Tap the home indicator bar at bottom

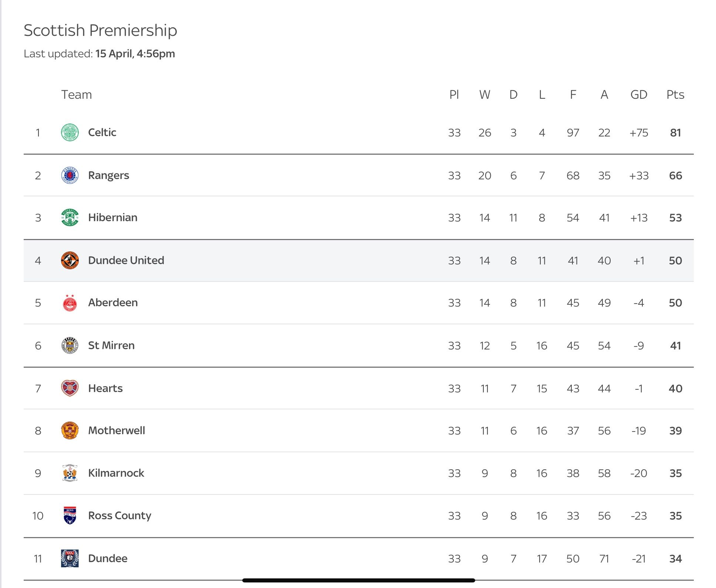[358, 580]
